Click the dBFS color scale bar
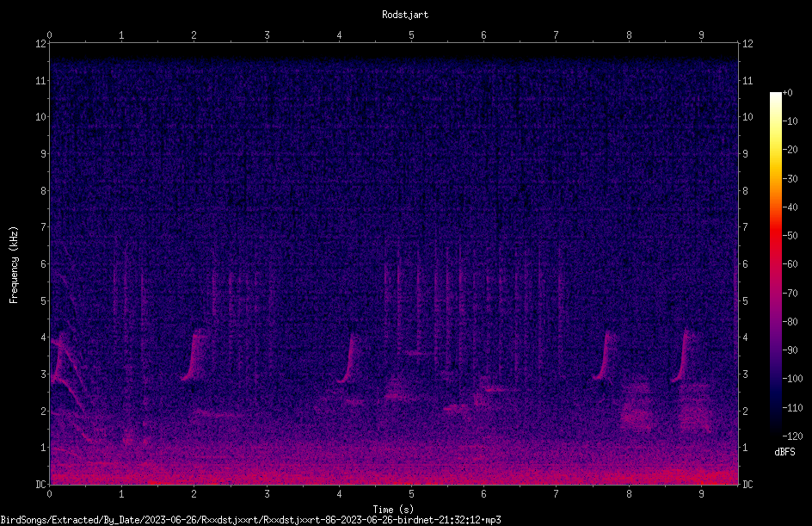The image size is (812, 526). pos(775,263)
